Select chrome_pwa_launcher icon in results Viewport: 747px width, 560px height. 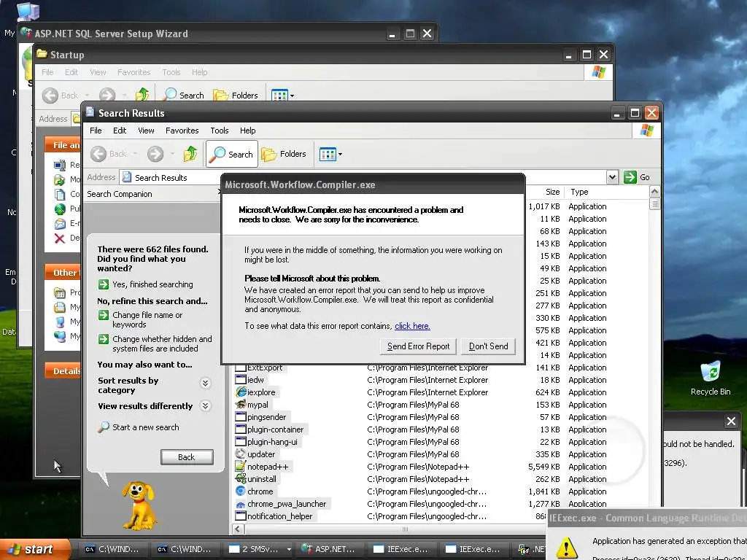[x=241, y=503]
